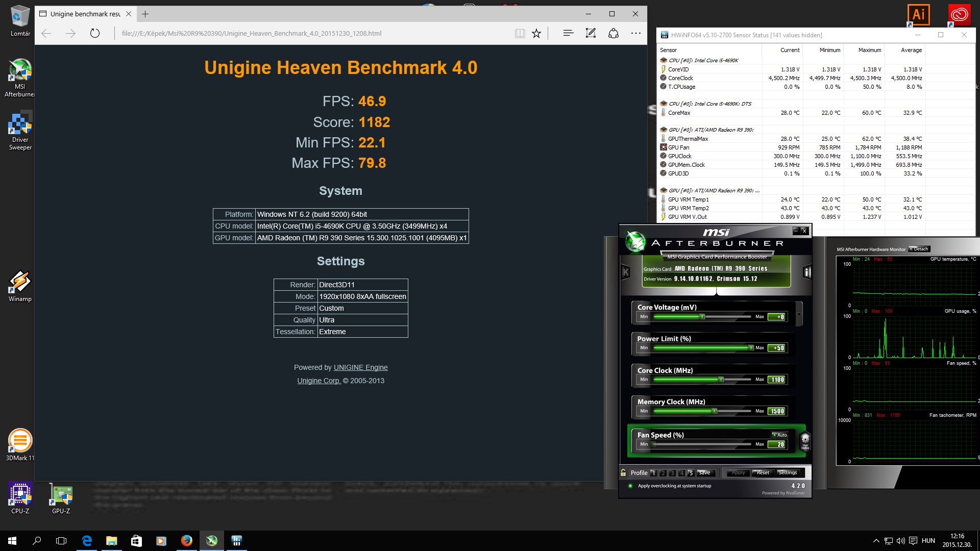The image size is (980, 551).
Task: Open the Edge Hub icon
Action: [x=568, y=33]
